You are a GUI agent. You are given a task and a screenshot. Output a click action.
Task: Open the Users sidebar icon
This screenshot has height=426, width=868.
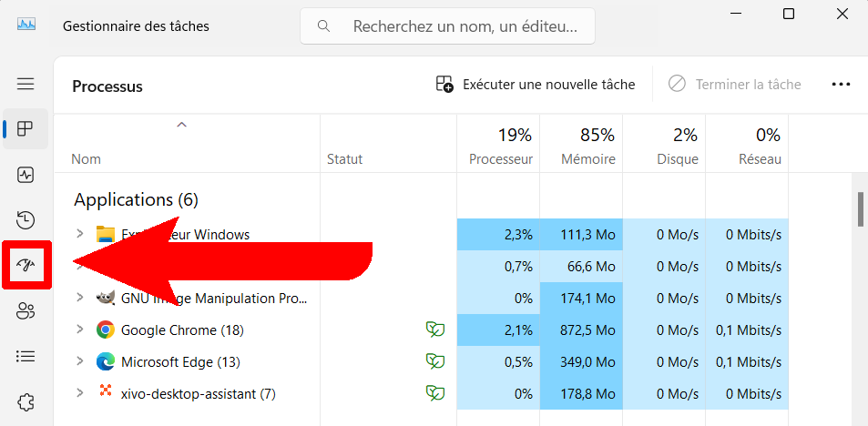point(26,311)
